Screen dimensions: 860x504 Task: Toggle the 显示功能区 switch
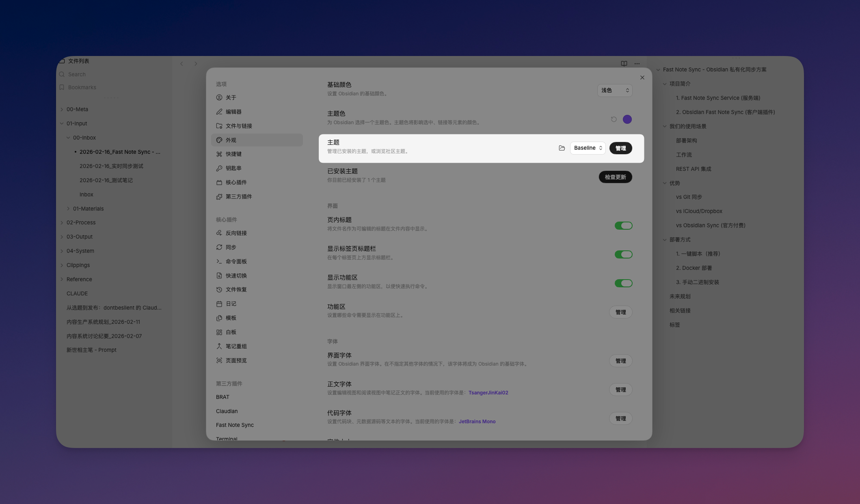coord(624,283)
